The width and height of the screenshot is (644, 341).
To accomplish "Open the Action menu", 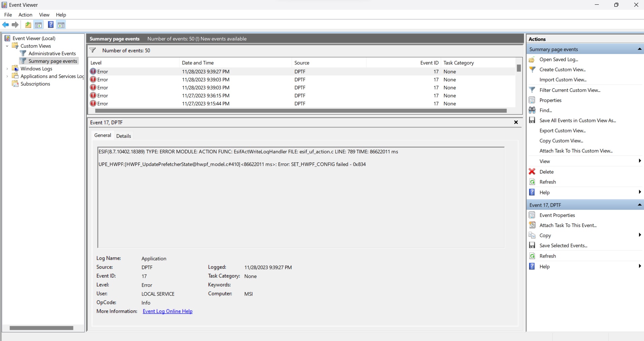I will [x=25, y=15].
